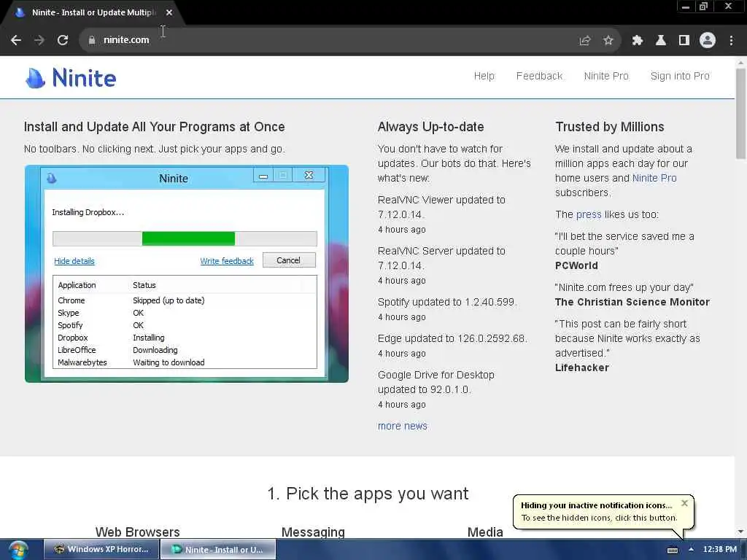Click the 'Trusted by Millions' heading
The height and width of the screenshot is (560, 747).
609,127
